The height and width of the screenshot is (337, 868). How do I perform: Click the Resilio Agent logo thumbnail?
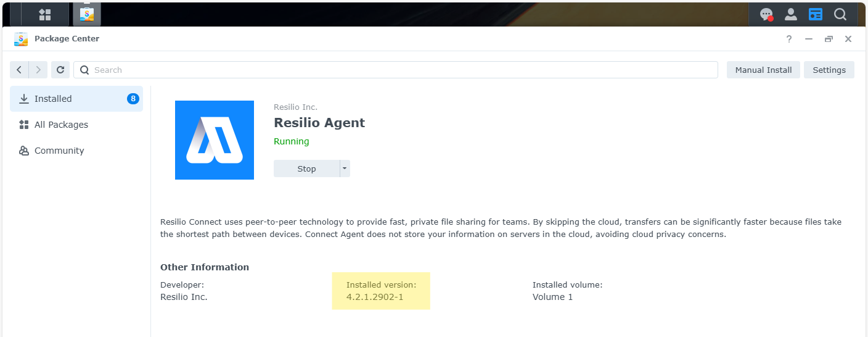215,140
